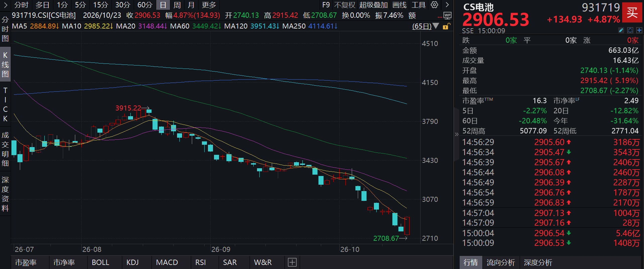Add CS电池 to watchlist with plus icon
The image size is (644, 269).
(x=639, y=31)
